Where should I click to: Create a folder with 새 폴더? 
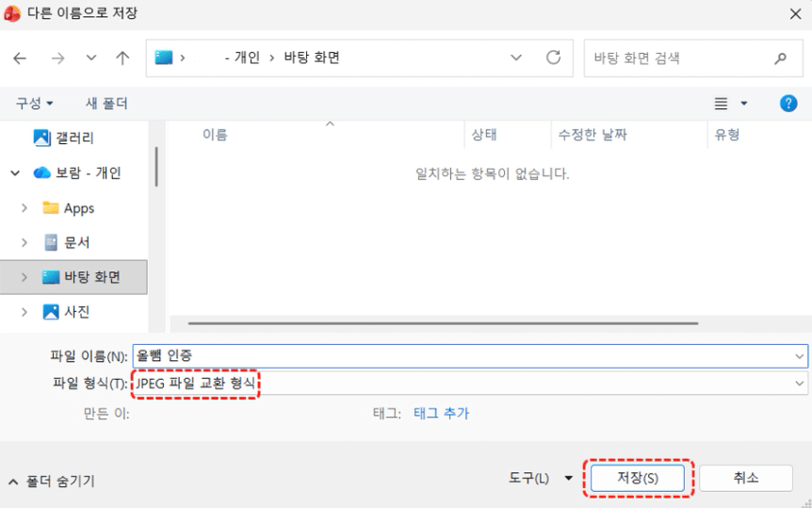(x=106, y=103)
